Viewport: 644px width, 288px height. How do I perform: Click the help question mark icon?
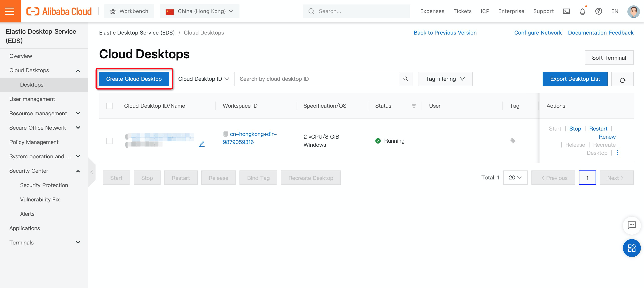pos(598,11)
